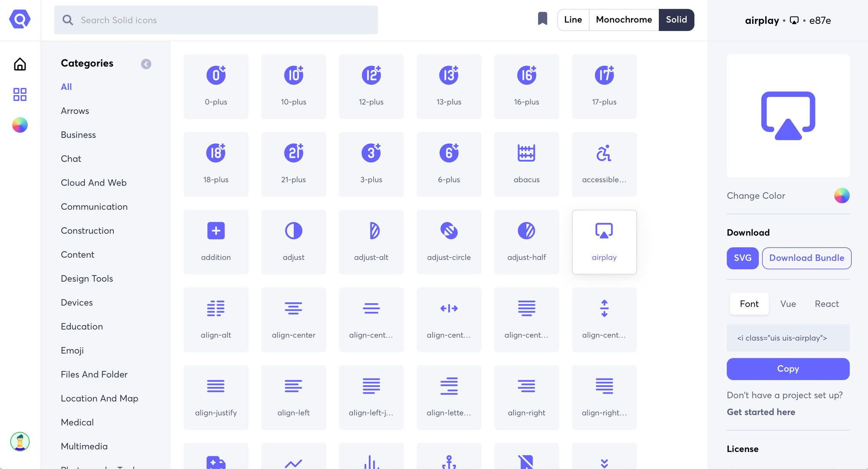
Task: Filter by Files And Folder category
Action: (x=94, y=374)
